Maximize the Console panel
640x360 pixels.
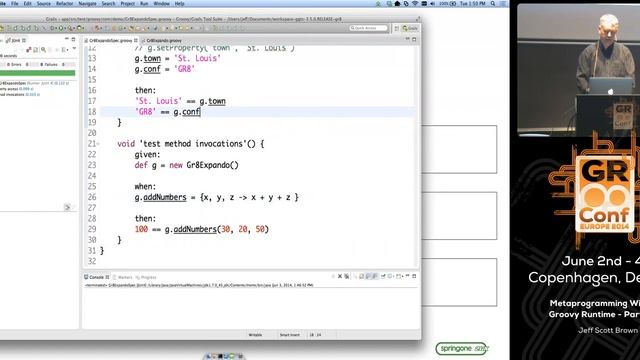click(x=414, y=276)
